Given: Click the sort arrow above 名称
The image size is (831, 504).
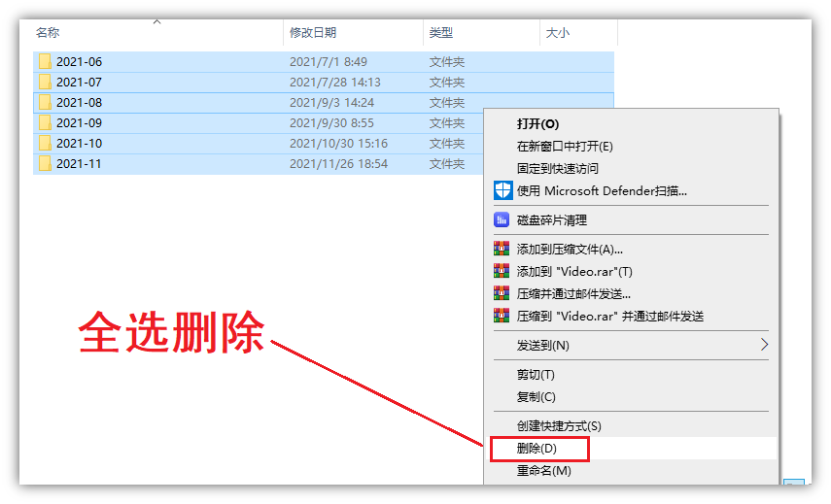Looking at the screenshot, I should pos(156,21).
